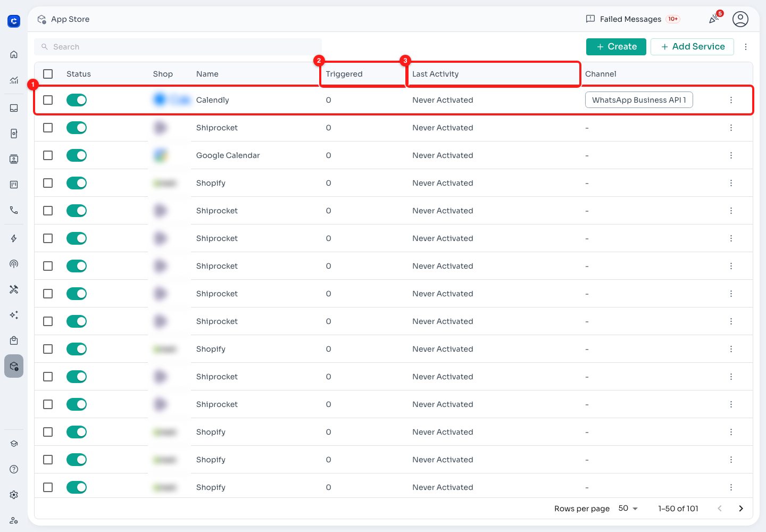Viewport: 766px width, 532px height.
Task: Disable the Google Calendar status toggle
Action: [x=77, y=155]
